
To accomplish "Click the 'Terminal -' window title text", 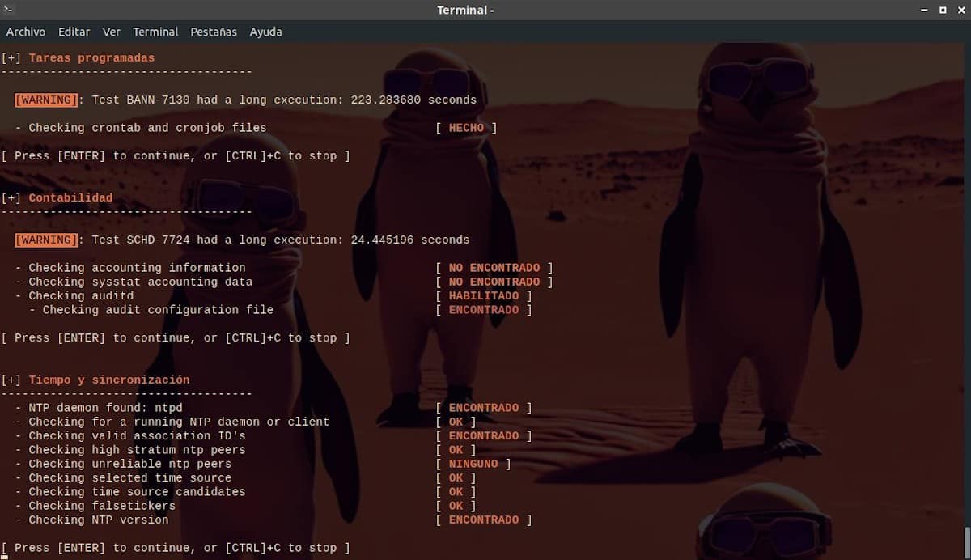I will (465, 10).
